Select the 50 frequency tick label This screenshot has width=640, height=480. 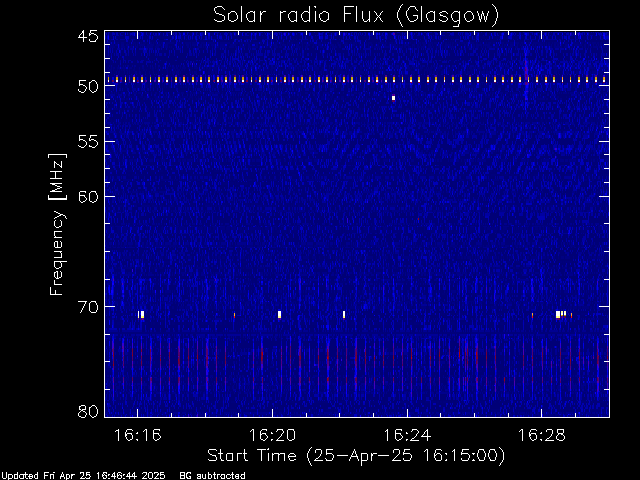coord(88,87)
